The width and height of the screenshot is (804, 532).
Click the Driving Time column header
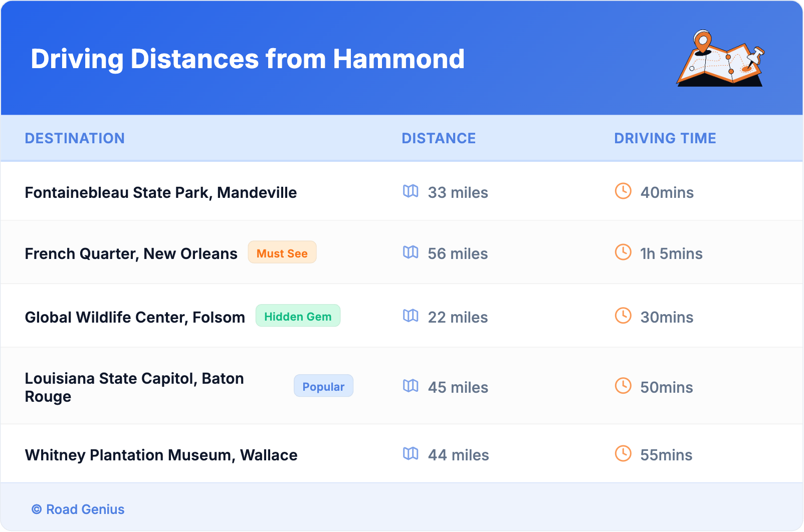point(665,138)
